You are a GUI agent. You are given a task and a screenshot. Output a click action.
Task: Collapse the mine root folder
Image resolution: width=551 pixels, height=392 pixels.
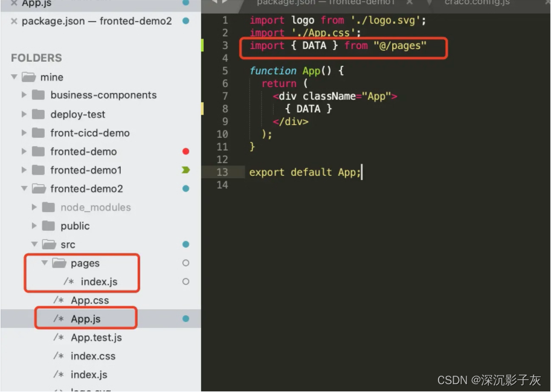14,77
